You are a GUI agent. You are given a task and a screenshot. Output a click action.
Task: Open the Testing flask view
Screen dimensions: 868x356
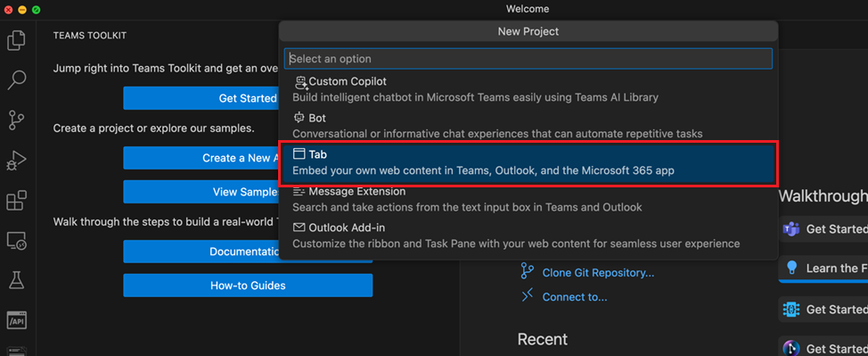(x=16, y=280)
